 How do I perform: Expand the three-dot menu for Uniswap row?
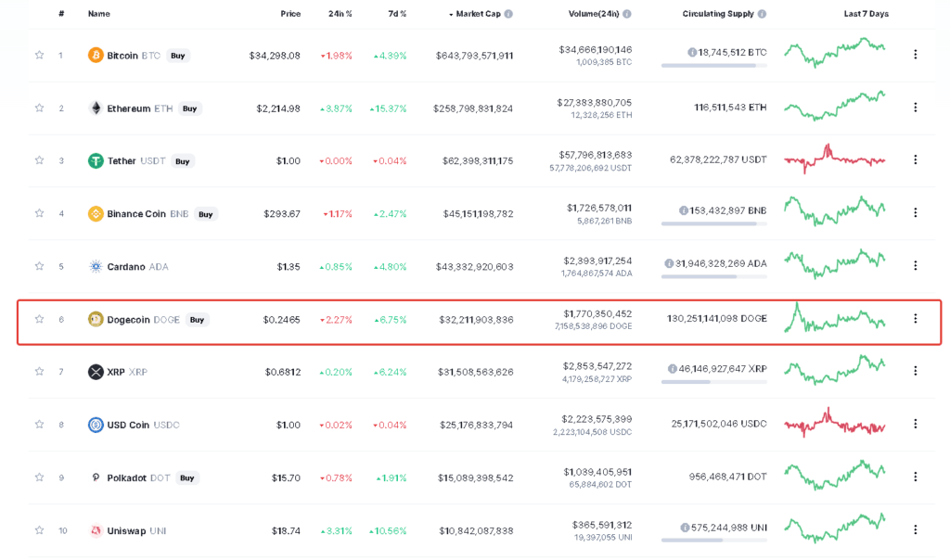(x=915, y=529)
